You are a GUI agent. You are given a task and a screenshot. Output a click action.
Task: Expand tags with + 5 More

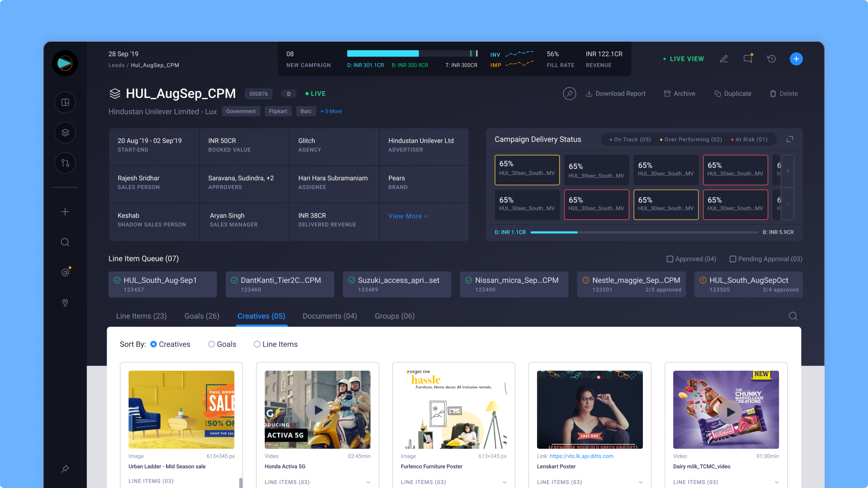pyautogui.click(x=331, y=111)
